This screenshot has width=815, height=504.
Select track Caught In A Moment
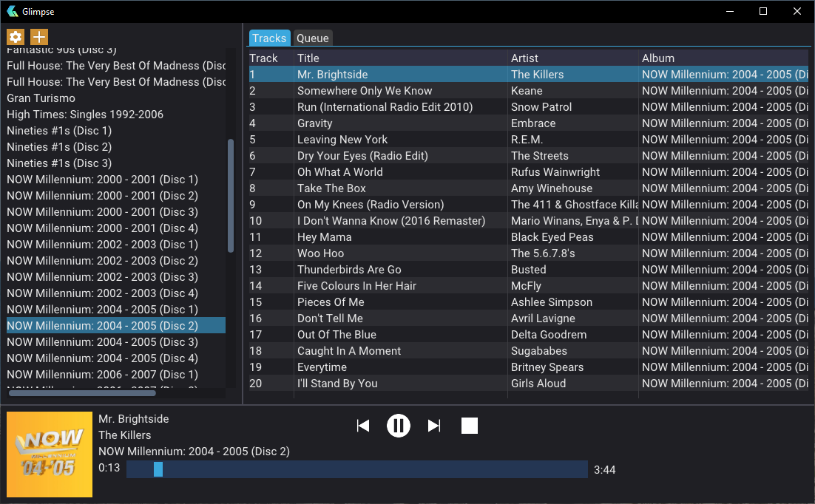[529, 351]
